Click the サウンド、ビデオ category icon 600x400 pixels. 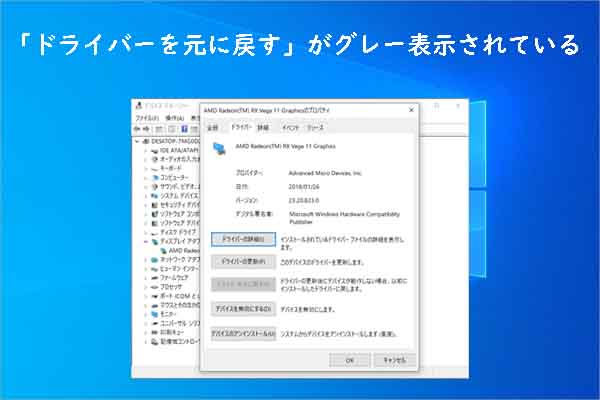tap(155, 187)
